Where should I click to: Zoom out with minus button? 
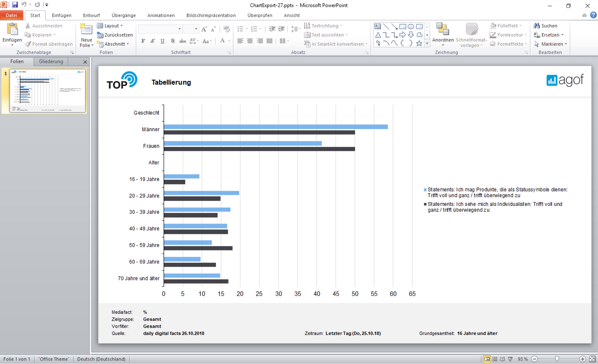point(534,359)
